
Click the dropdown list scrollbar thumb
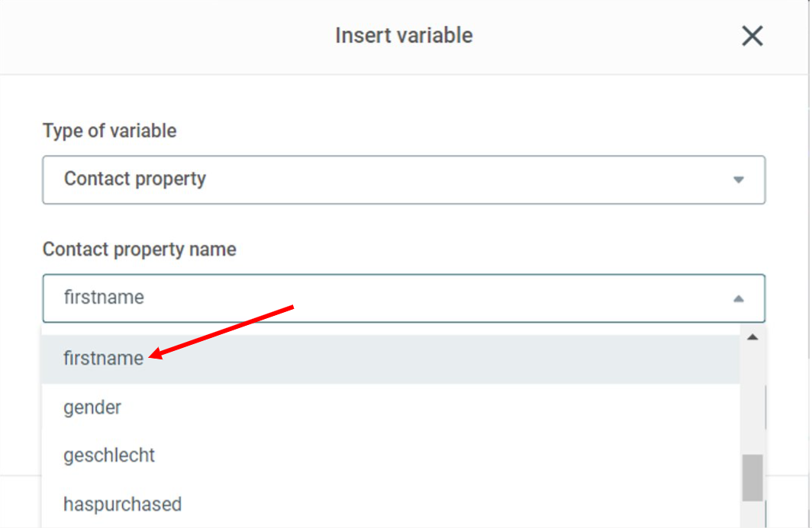[752, 478]
